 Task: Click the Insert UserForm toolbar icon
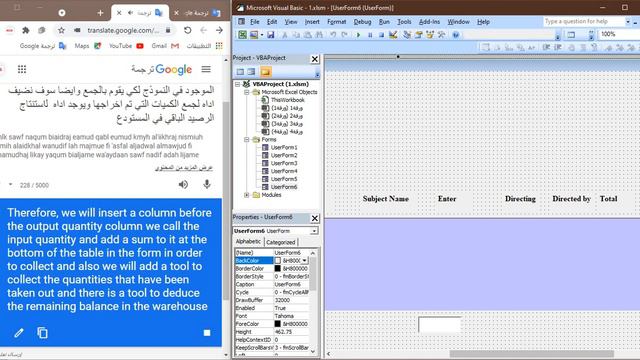254,35
